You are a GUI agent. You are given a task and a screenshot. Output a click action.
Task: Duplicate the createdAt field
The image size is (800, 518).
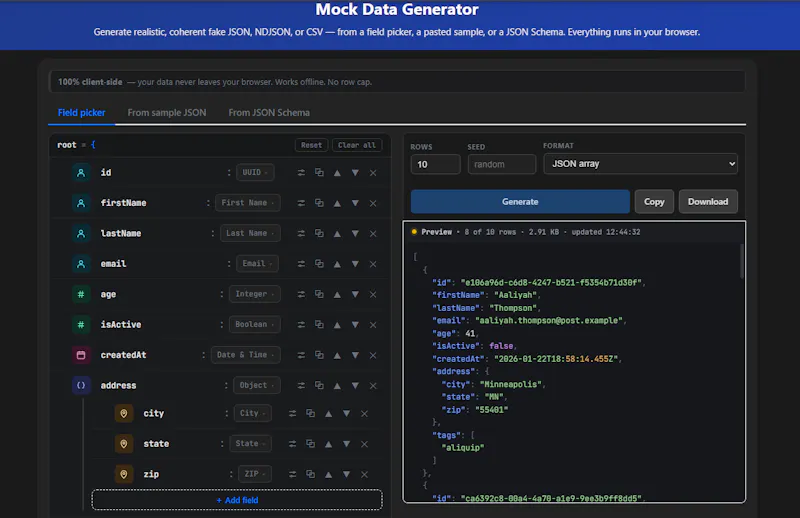click(x=319, y=355)
